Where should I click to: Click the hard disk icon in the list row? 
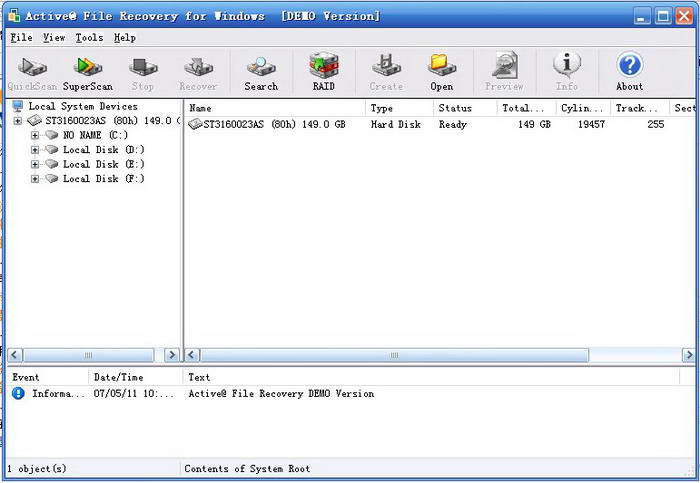coord(195,124)
